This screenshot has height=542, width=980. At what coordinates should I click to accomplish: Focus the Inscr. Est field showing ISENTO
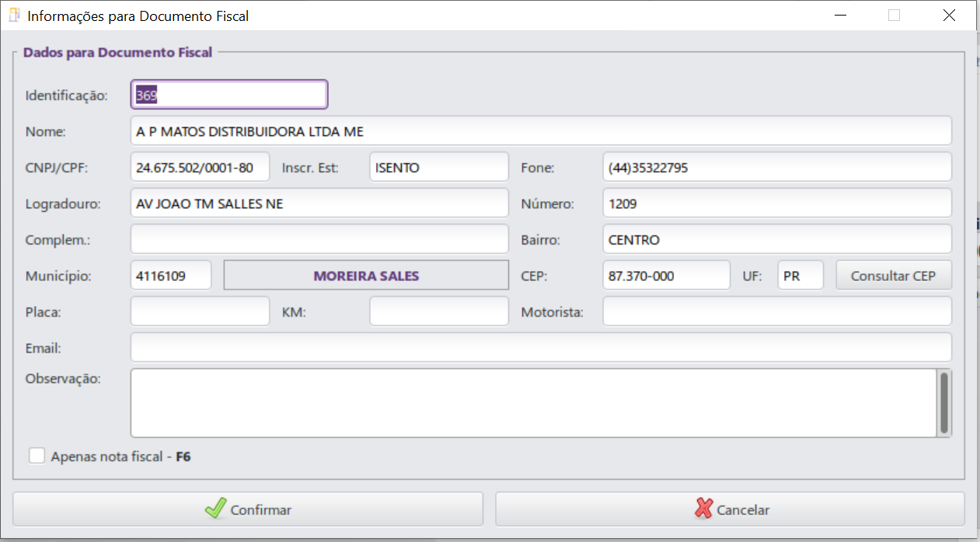click(x=439, y=167)
